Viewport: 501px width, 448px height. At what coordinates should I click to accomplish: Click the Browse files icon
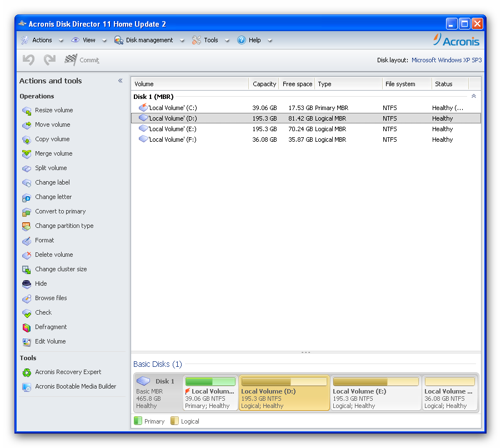tap(27, 298)
